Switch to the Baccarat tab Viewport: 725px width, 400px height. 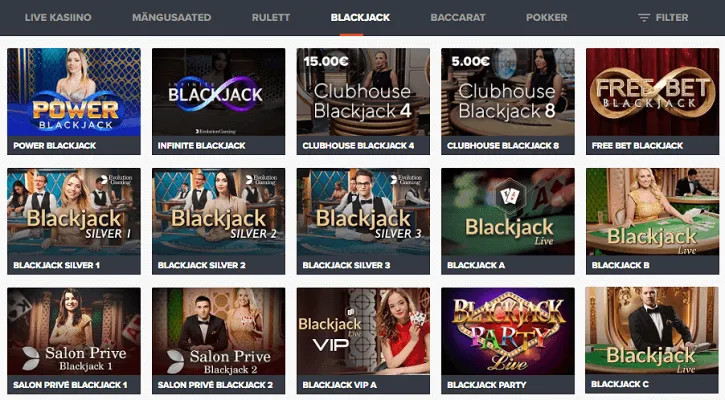pos(458,18)
